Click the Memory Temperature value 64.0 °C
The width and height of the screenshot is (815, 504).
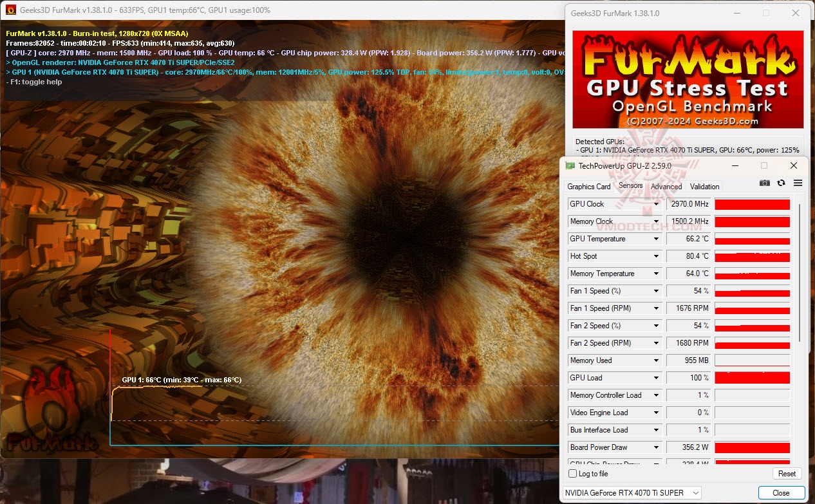pos(689,274)
